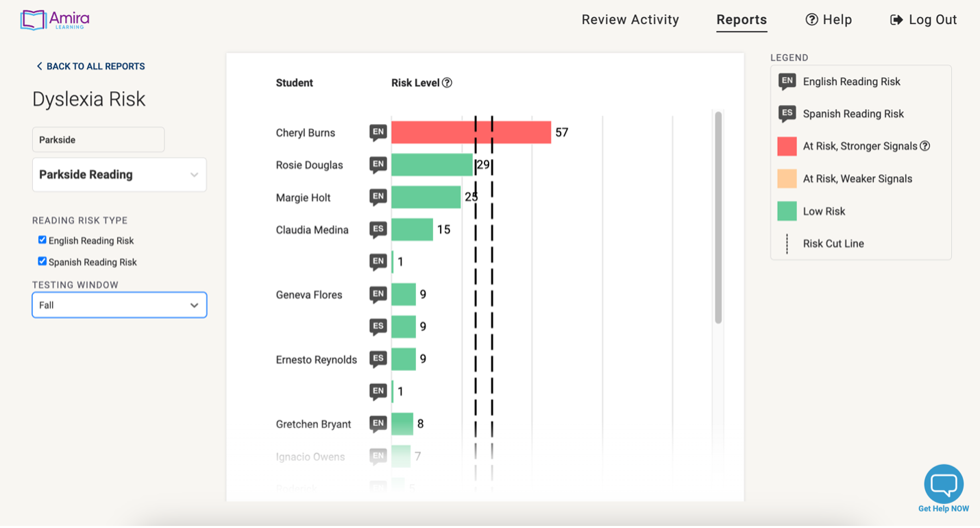The width and height of the screenshot is (980, 528).
Task: Click the ES badge in Claudia Medina row
Action: tap(378, 230)
